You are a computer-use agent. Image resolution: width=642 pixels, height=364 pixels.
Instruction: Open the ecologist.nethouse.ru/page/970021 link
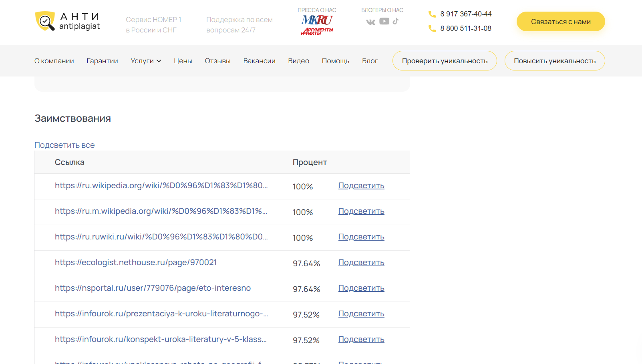tap(136, 262)
